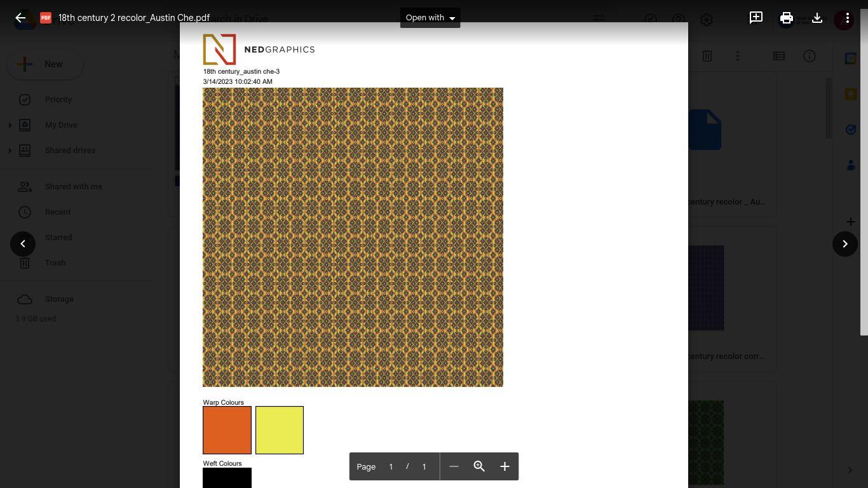
Task: Expand the My Drive folder tree
Action: 10,125
